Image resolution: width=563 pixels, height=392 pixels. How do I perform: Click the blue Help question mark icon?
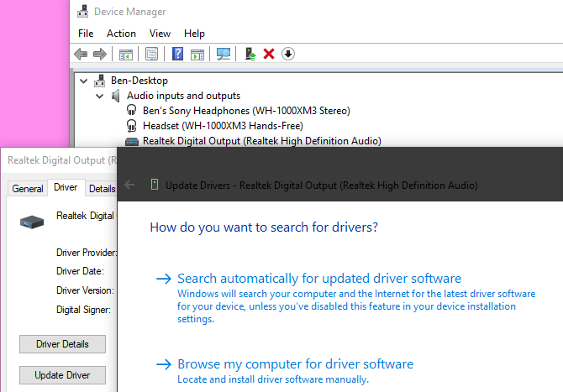point(177,54)
